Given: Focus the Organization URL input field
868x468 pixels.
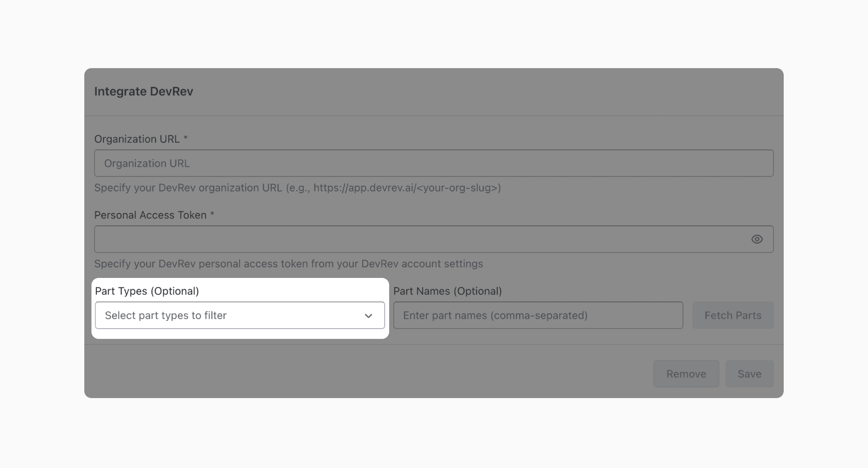Looking at the screenshot, I should click(434, 163).
